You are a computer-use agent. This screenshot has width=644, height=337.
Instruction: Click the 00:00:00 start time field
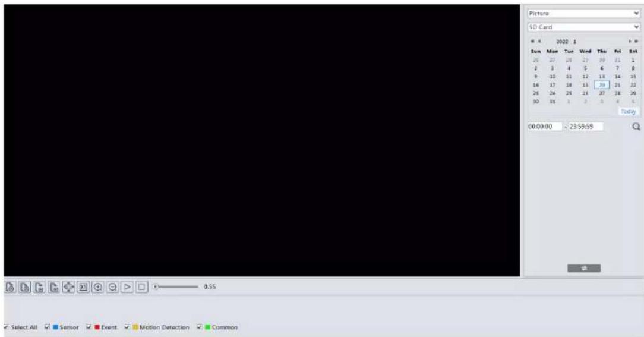coord(545,127)
